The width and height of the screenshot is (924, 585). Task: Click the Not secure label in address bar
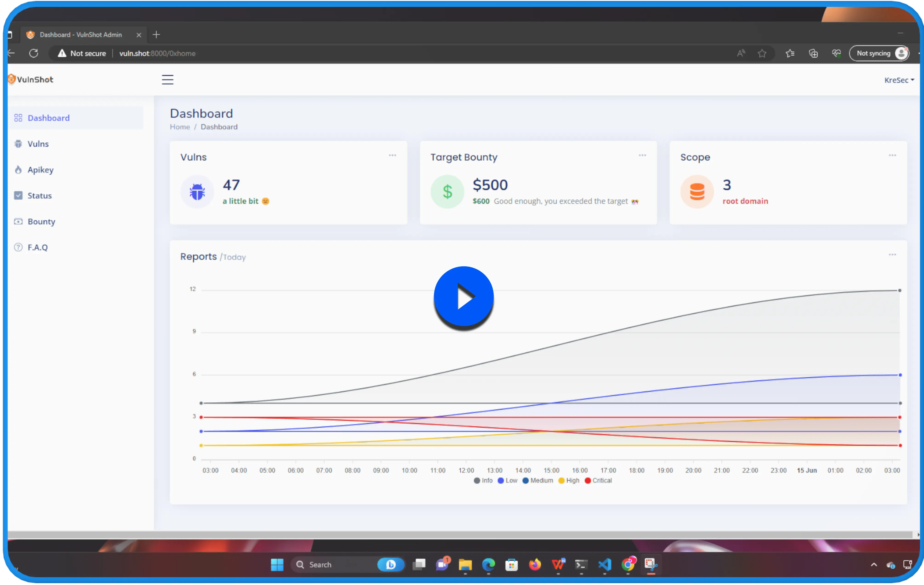88,53
